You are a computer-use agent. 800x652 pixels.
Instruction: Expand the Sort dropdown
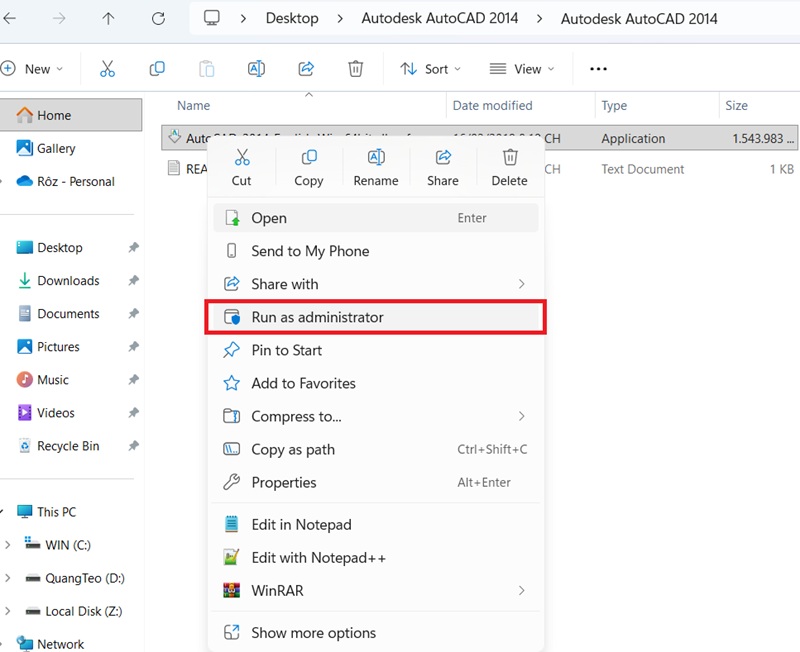[430, 68]
